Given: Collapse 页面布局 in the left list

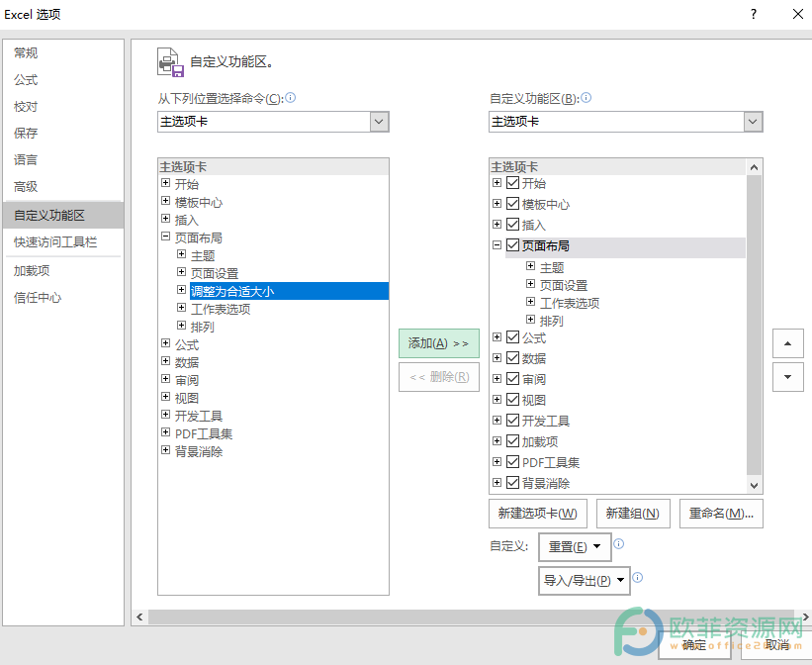Looking at the screenshot, I should tap(166, 237).
